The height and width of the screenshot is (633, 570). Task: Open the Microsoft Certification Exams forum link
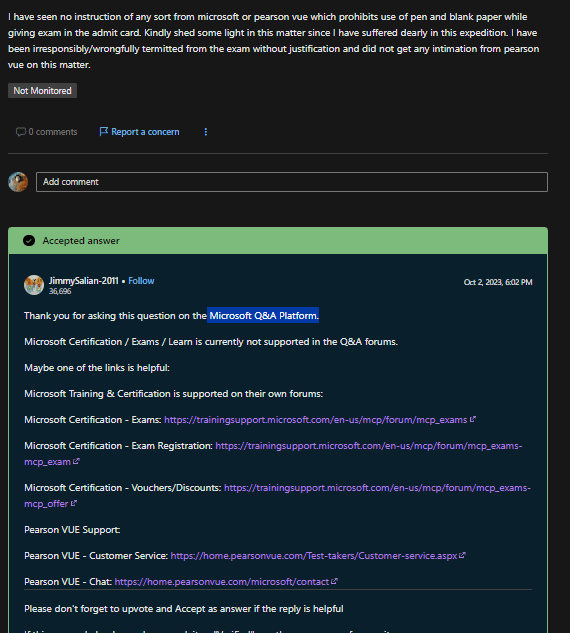pyautogui.click(x=316, y=420)
